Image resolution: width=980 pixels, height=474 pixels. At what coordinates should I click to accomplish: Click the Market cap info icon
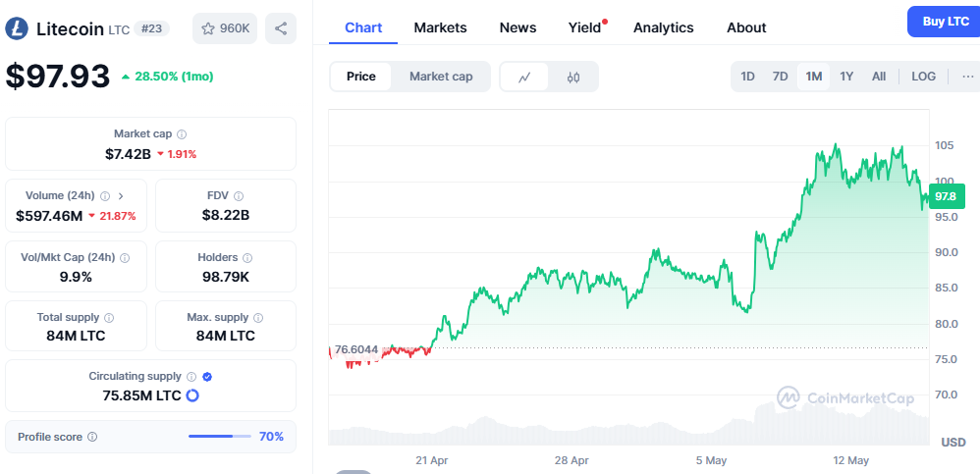182,133
